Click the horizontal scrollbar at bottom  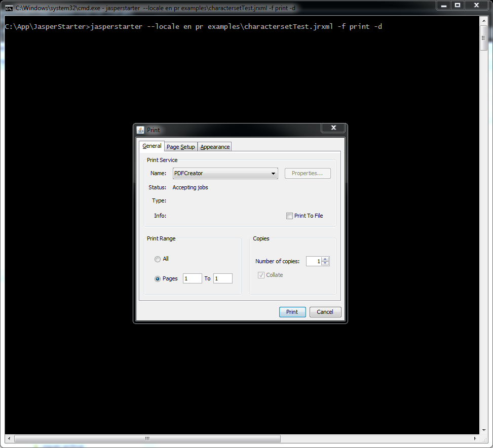[x=147, y=438]
